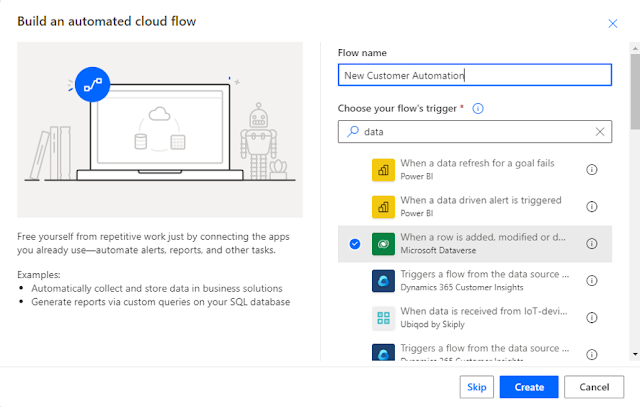Open info for data refresh goal fails trigger
Viewport: 640px width, 407px height.
(x=591, y=169)
